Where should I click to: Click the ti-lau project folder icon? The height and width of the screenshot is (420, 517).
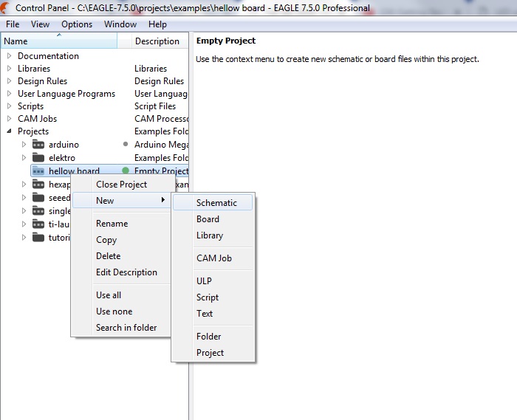pyautogui.click(x=38, y=224)
